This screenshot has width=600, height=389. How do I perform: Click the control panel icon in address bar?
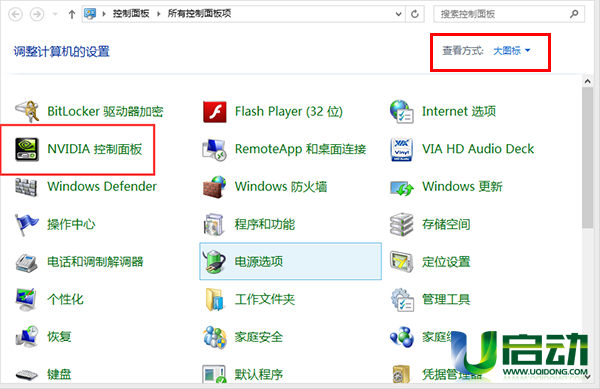(90, 14)
